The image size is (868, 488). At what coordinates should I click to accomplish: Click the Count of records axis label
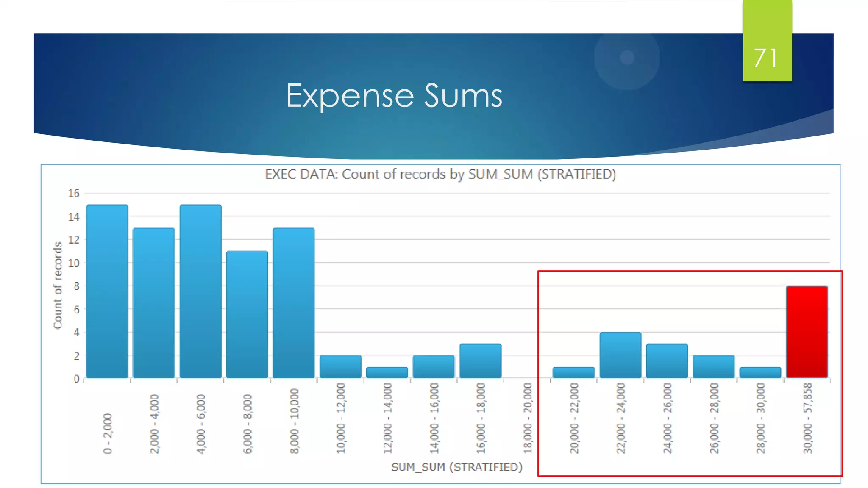pos(58,285)
